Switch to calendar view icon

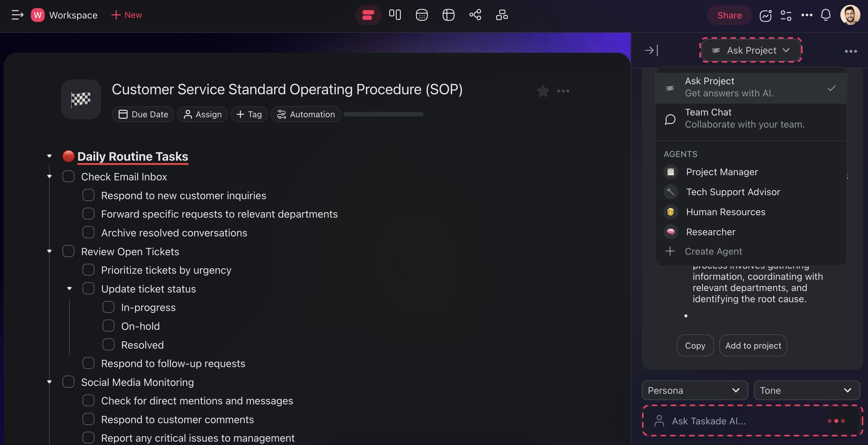click(x=422, y=15)
